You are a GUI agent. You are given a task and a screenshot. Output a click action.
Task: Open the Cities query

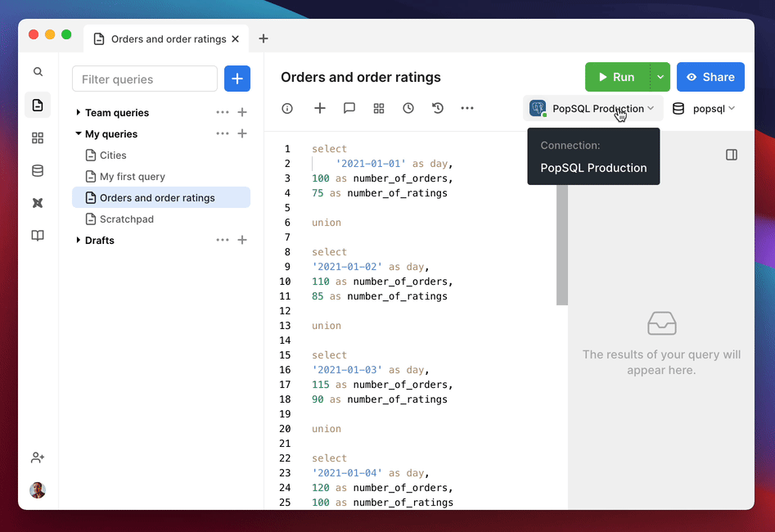tap(161, 156)
